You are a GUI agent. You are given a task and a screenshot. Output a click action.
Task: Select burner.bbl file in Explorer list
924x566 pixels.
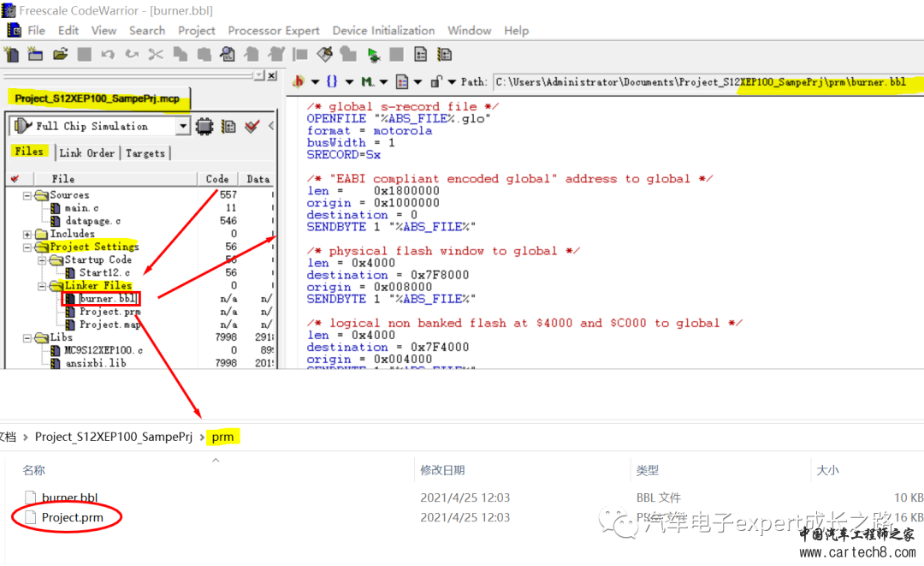coord(69,497)
